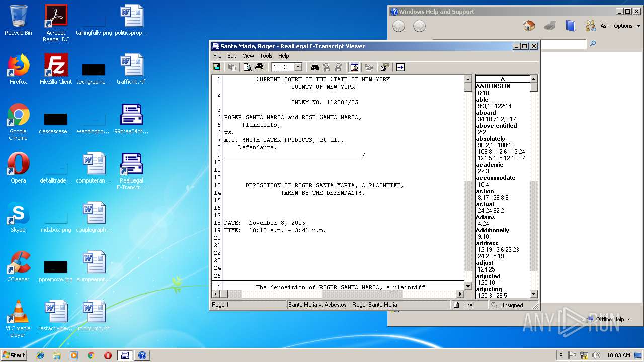
Task: Click the Find Previous binoculars icon
Action: coord(327,67)
